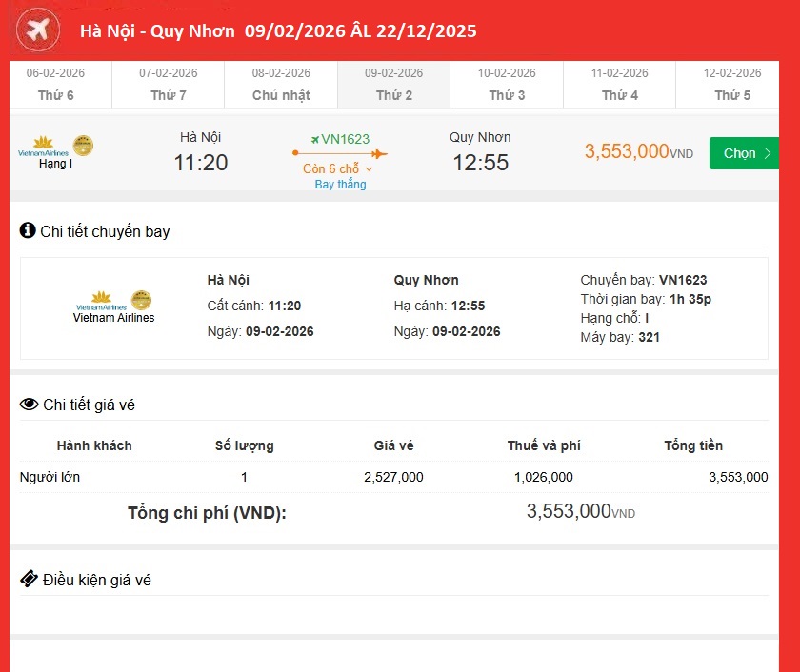Click the green plane icon beside VN1623

pos(312,139)
